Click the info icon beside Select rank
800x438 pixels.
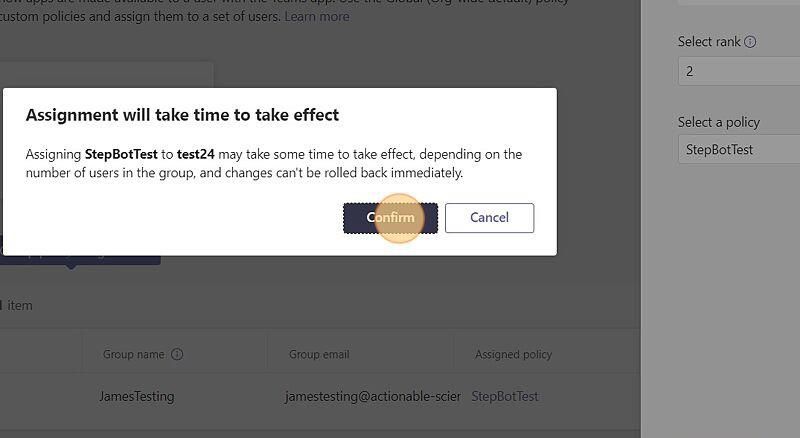[750, 42]
